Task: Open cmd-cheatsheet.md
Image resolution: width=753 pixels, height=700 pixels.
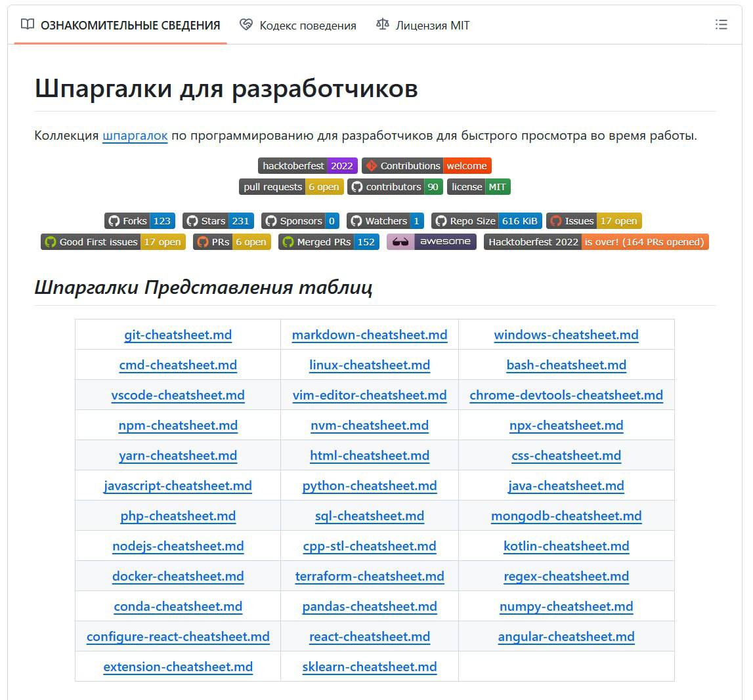Action: 178,365
